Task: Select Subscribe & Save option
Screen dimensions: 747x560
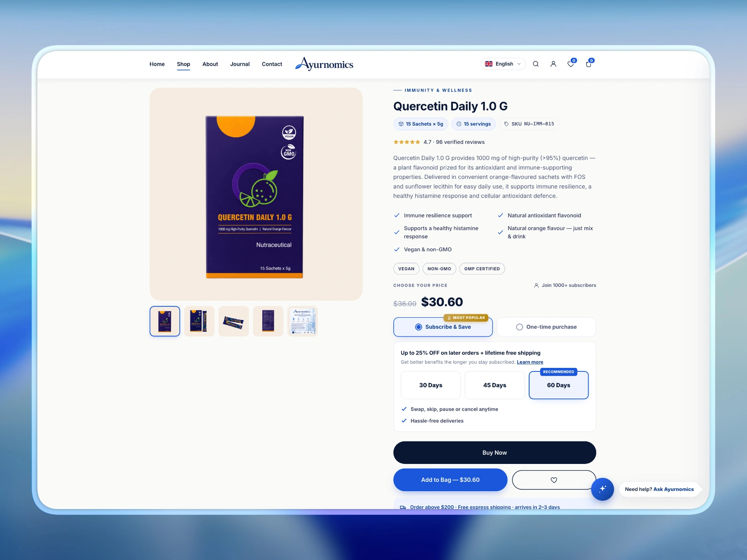Action: 443,327
